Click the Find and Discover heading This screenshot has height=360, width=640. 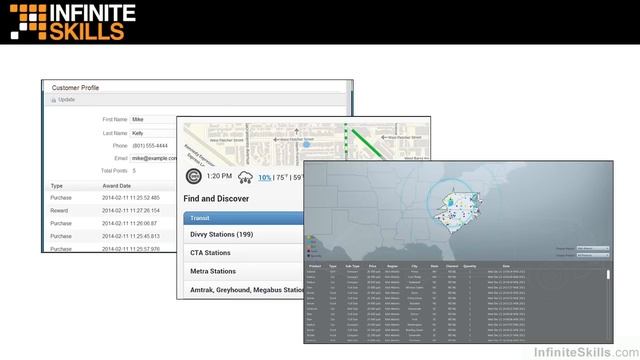coord(216,199)
